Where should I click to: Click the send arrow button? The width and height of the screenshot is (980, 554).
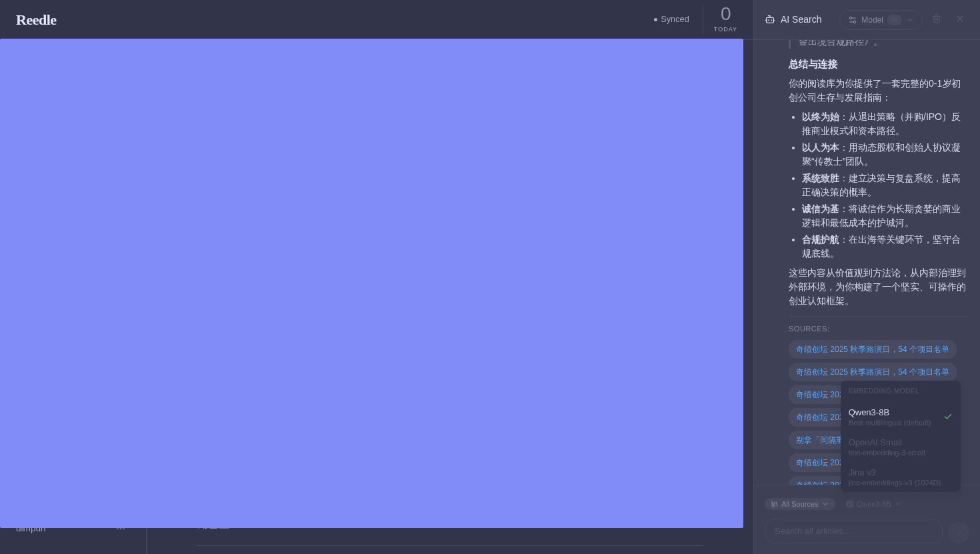click(959, 532)
